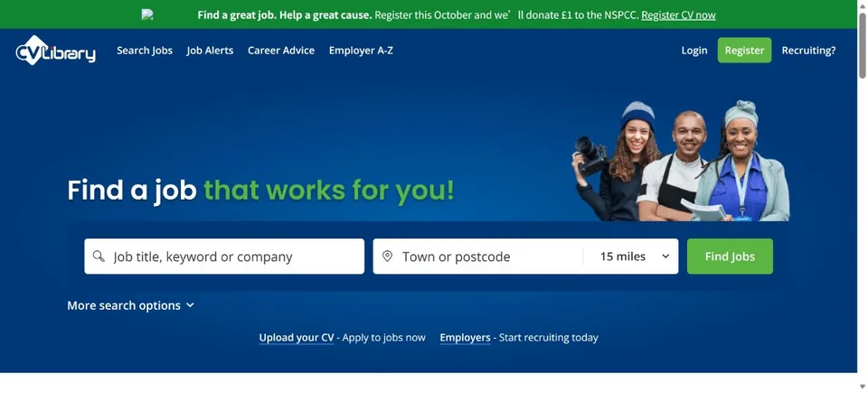Screen dimensions: 868x393
Task: Click the scrollbar down arrow
Action: [x=863, y=387]
